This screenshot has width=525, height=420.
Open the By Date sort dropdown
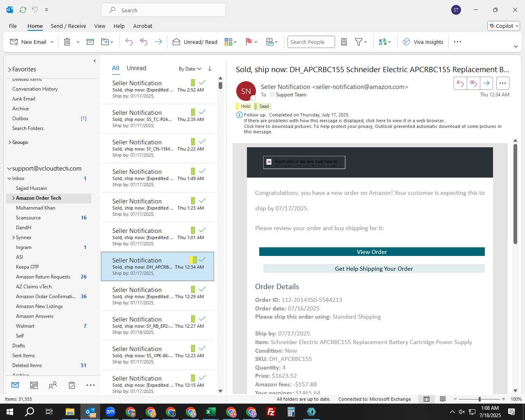(190, 69)
